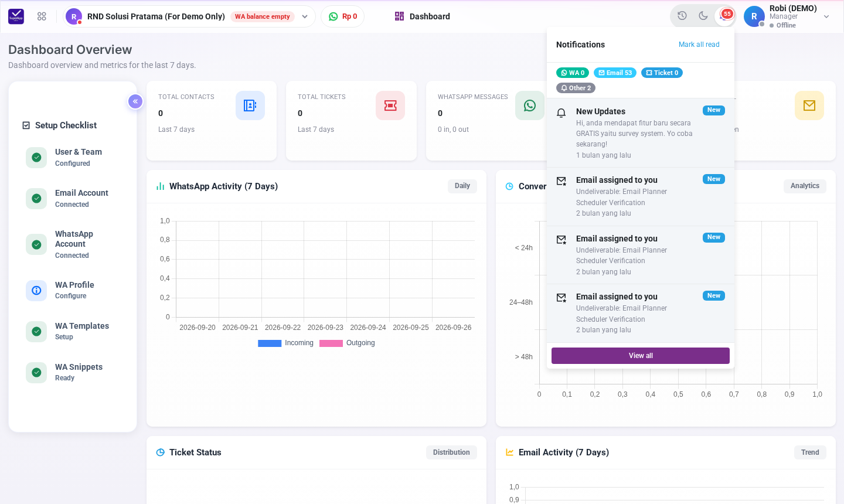Viewport: 844px width, 504px height.
Task: Open the history clock icon in header
Action: pyautogui.click(x=682, y=16)
